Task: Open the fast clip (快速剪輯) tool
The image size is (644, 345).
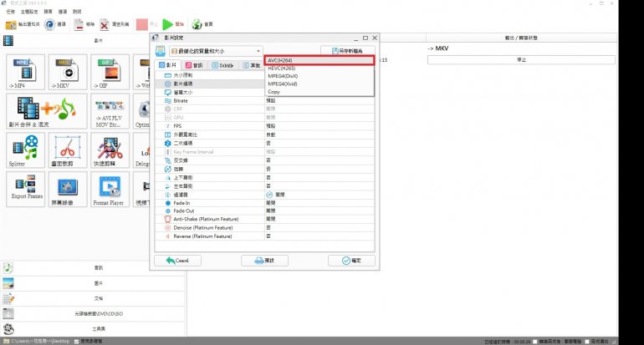Action: tap(110, 150)
